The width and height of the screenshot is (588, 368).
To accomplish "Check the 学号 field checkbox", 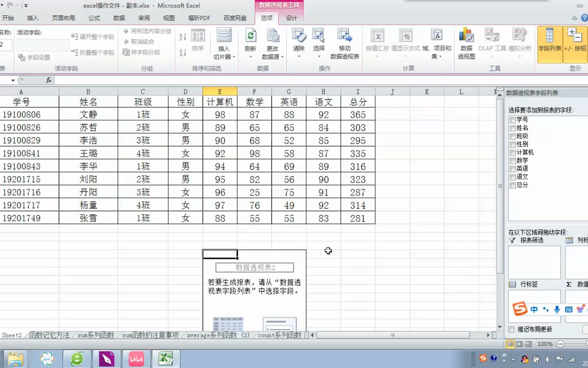I will [x=513, y=120].
